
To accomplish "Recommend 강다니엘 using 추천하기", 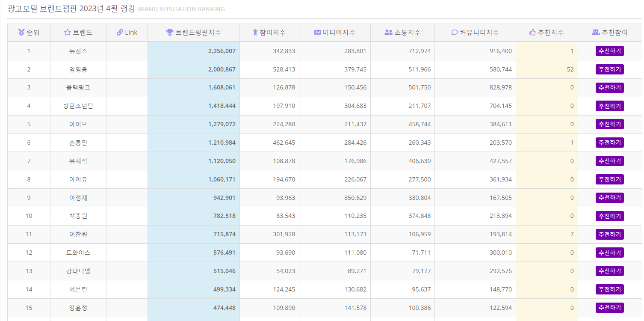I will (x=610, y=271).
